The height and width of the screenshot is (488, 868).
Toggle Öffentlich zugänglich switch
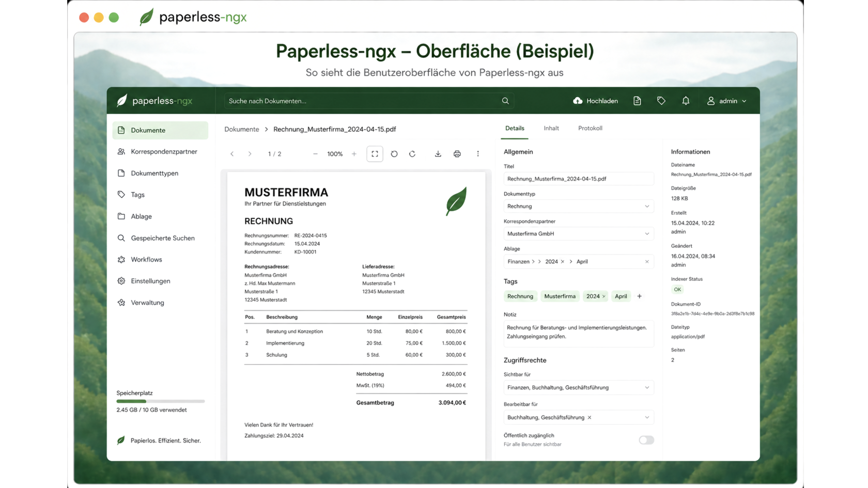point(646,440)
